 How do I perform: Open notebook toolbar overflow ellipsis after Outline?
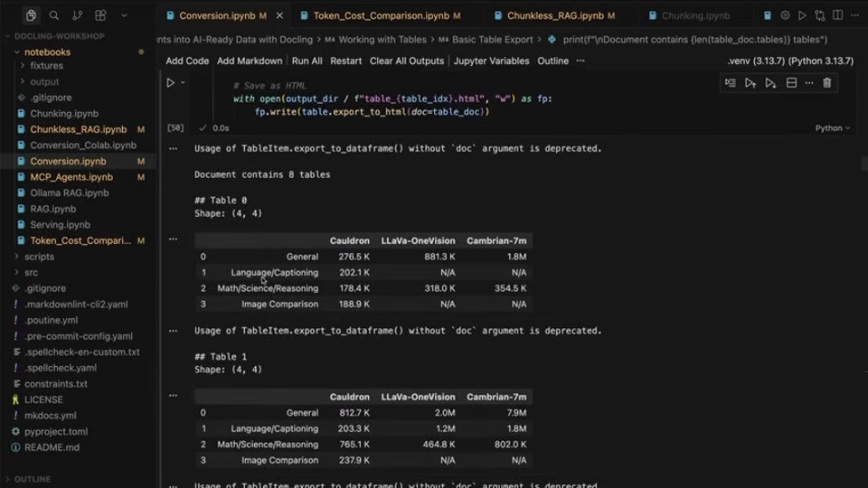click(x=580, y=61)
